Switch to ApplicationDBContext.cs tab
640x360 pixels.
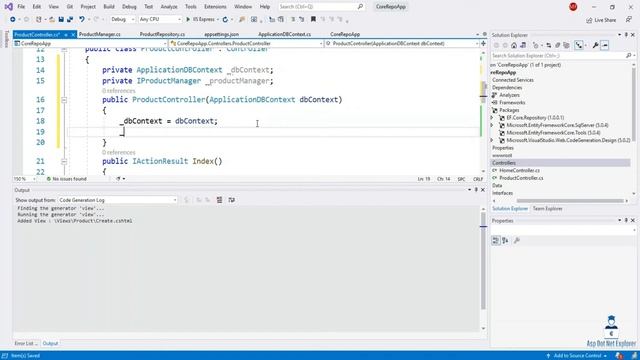click(x=284, y=34)
